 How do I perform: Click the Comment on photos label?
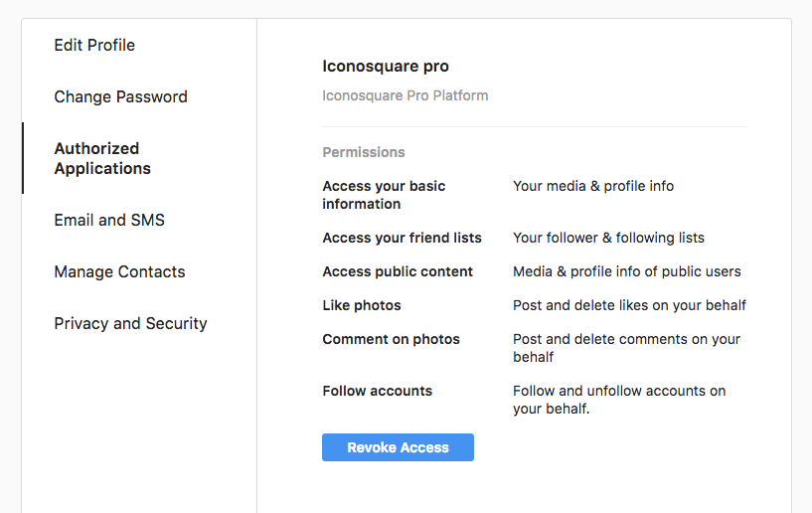click(x=391, y=339)
